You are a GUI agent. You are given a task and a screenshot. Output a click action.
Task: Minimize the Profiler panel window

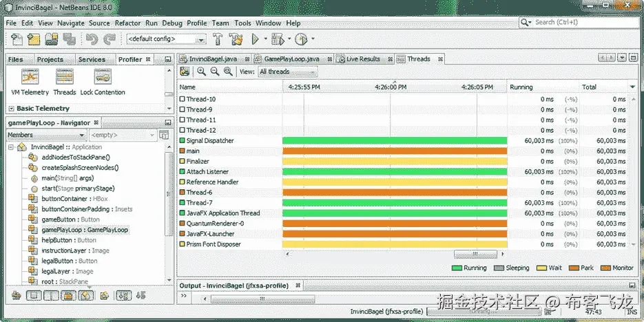pyautogui.click(x=167, y=59)
